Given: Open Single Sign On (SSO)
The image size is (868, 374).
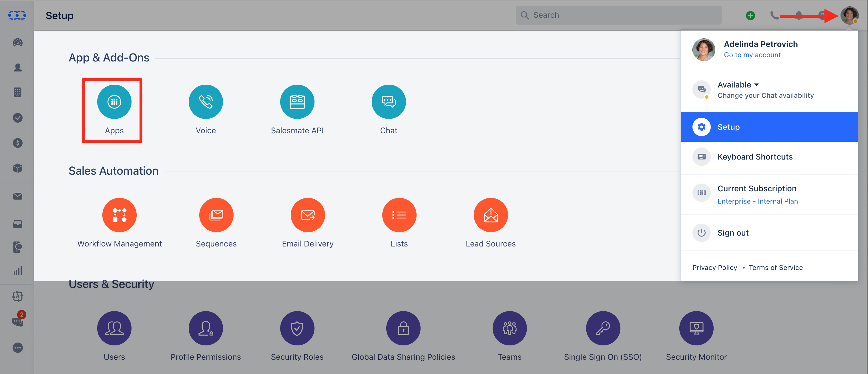Looking at the screenshot, I should point(603,328).
